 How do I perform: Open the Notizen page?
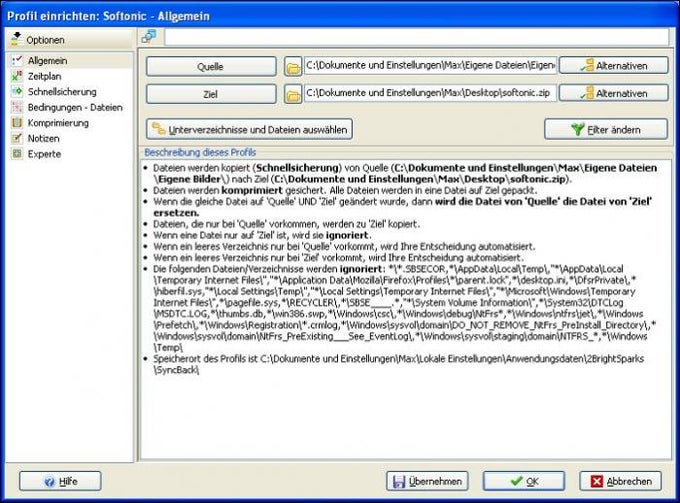point(43,139)
